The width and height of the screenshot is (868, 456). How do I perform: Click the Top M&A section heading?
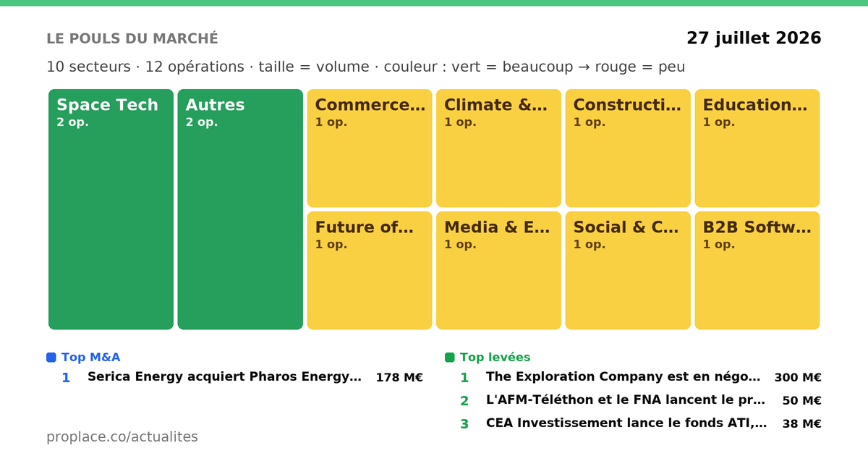(x=90, y=358)
